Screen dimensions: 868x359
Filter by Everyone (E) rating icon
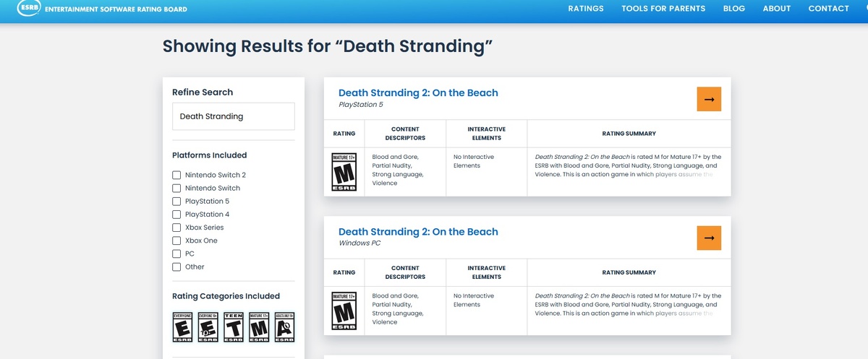point(183,327)
